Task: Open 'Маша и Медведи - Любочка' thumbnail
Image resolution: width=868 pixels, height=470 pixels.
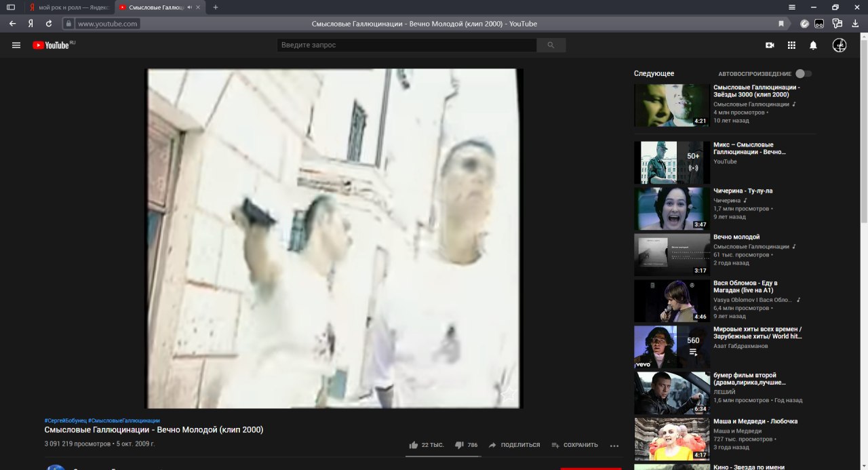Action: pos(671,439)
